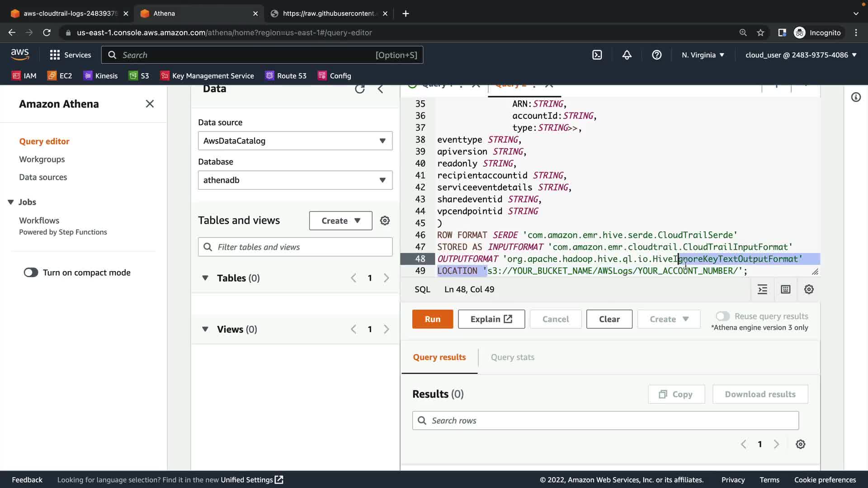Click the Filter tables and views field
Image resolution: width=868 pixels, height=488 pixels.
[x=295, y=247]
